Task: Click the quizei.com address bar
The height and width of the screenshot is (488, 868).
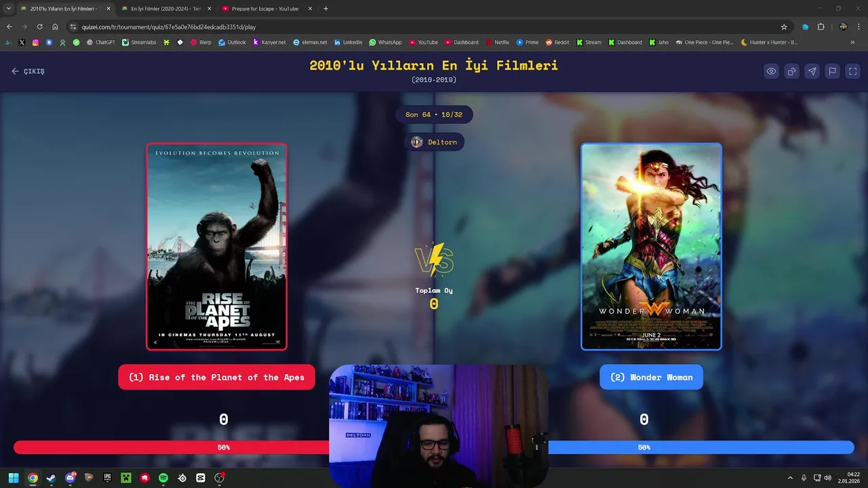Action: tap(427, 27)
